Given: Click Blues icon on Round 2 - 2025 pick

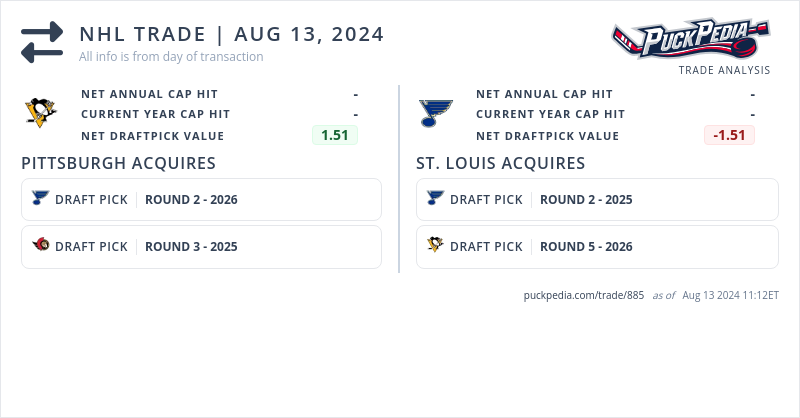Looking at the screenshot, I should point(435,198).
